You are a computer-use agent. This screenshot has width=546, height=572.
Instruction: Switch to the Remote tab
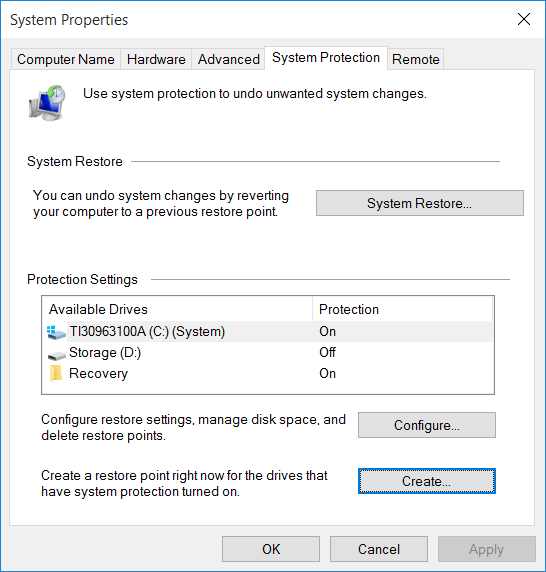pos(415,59)
